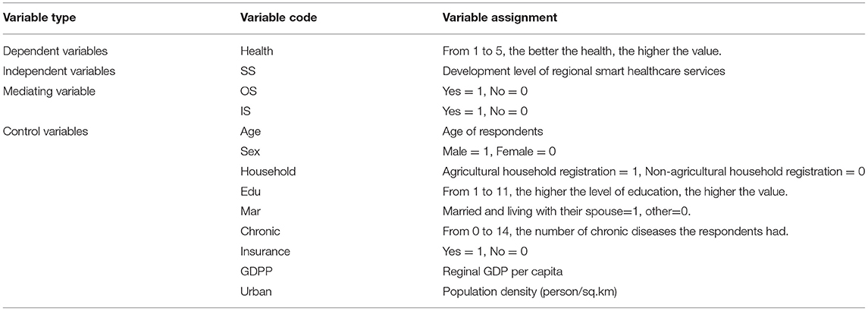The width and height of the screenshot is (868, 311).
Task: Click the GDPP variable code
Action: [253, 272]
